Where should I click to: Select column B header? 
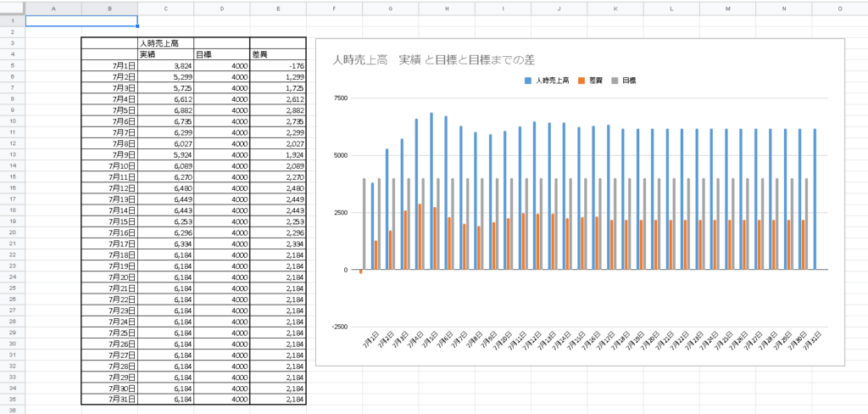coord(109,8)
